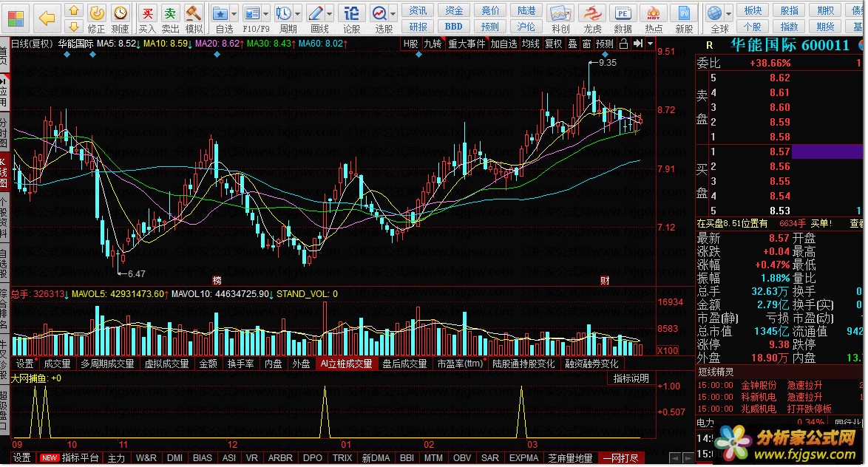Open the 自选 star folder icon
This screenshot has height=467, width=868.
(220, 13)
